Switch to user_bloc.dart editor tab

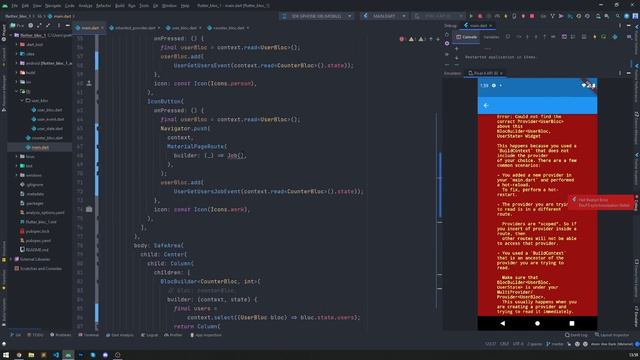[x=184, y=28]
